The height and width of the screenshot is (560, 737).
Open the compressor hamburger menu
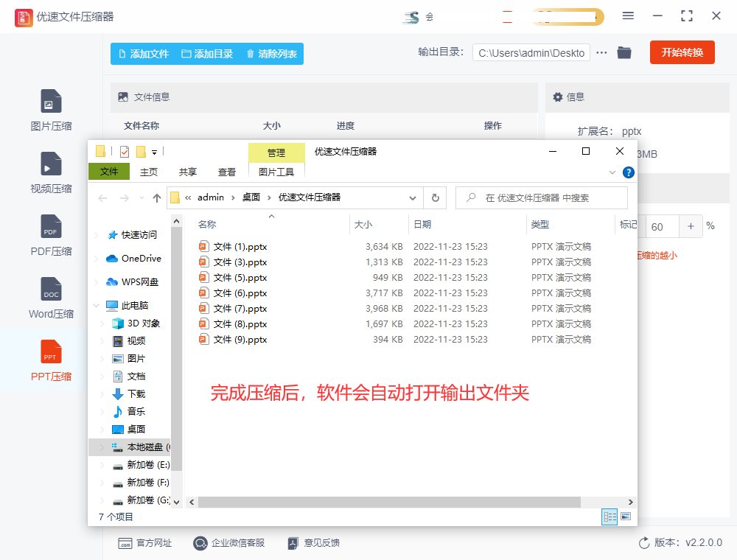(x=628, y=16)
